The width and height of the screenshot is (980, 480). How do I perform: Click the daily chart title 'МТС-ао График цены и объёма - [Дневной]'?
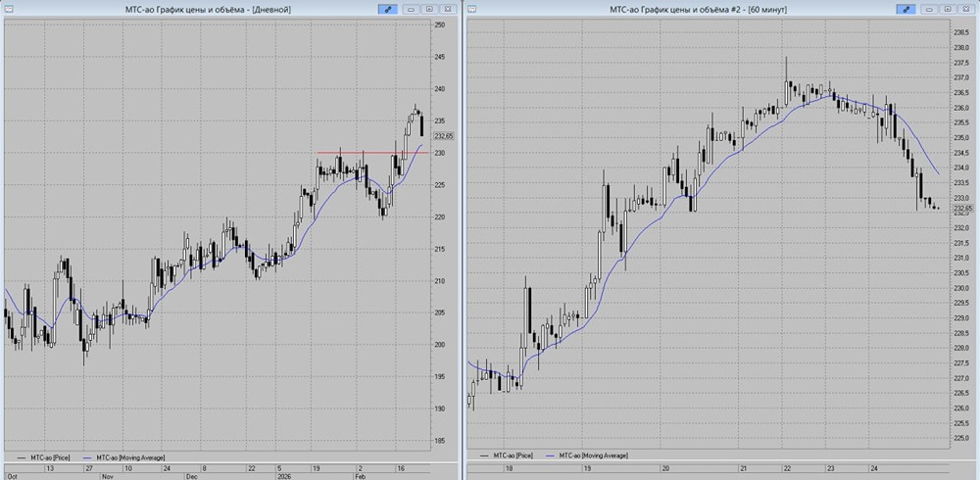pos(208,10)
